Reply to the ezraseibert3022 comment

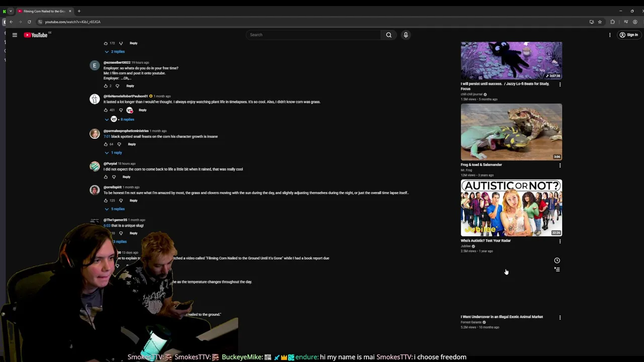[x=130, y=86]
